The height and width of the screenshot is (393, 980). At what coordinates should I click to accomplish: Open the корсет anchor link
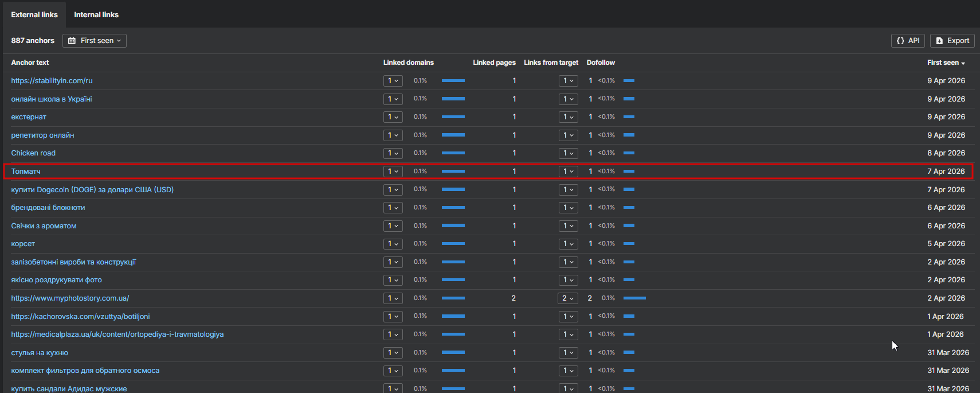23,244
